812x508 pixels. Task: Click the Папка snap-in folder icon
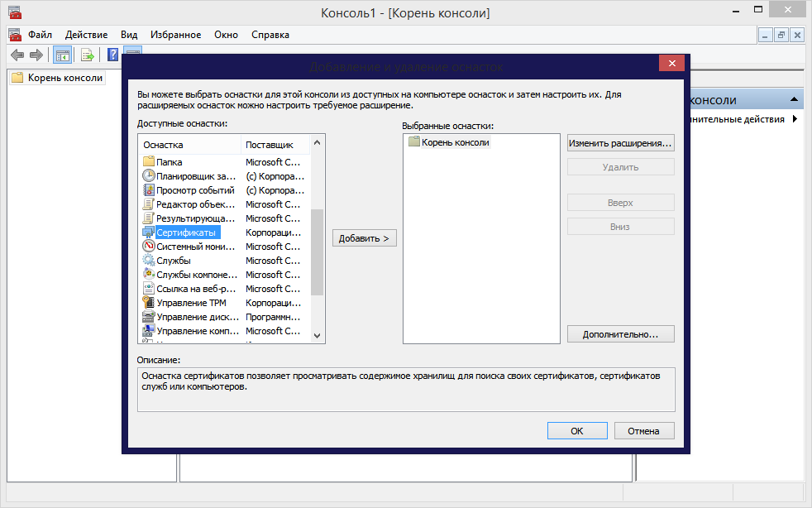[149, 161]
